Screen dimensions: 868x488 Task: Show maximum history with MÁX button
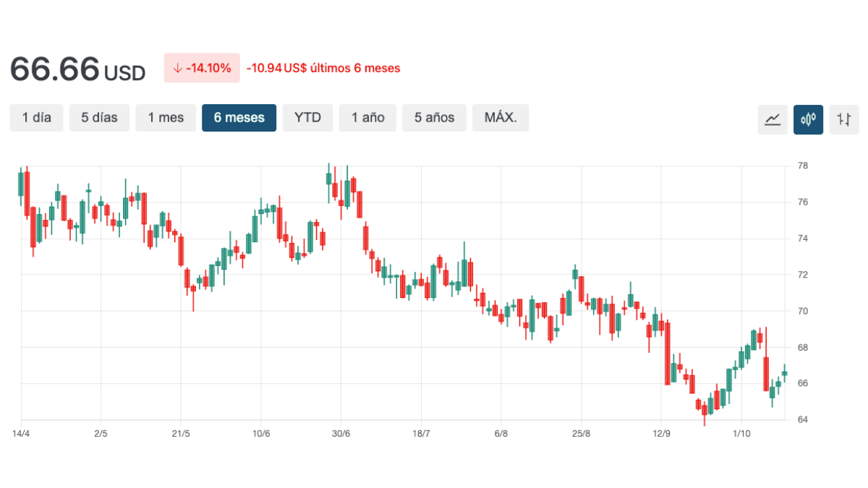click(x=501, y=117)
